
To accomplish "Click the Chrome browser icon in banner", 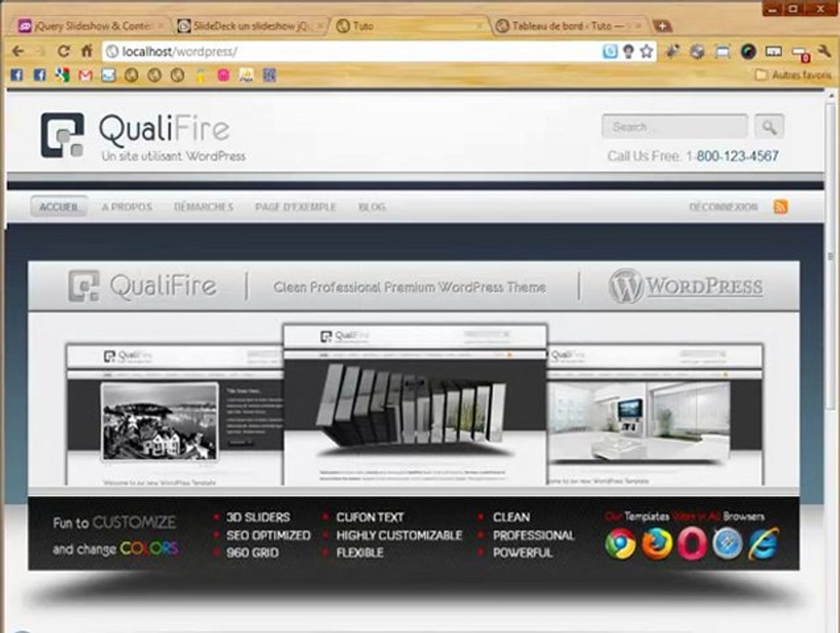I will coord(620,543).
